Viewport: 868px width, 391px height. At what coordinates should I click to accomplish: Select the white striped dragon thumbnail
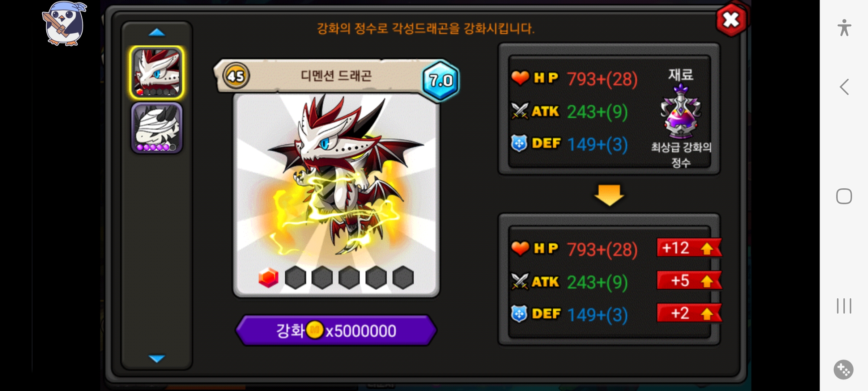[x=157, y=128]
